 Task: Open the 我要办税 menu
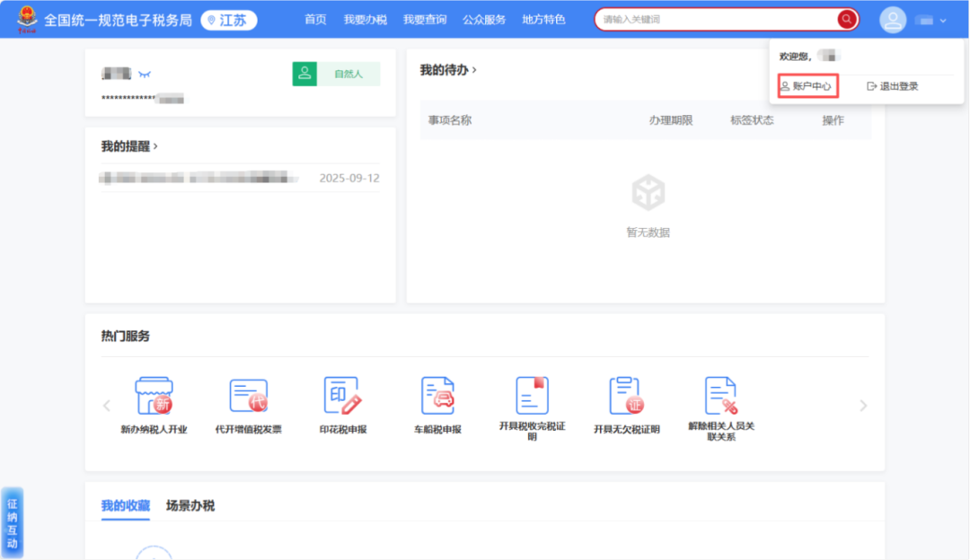point(365,20)
